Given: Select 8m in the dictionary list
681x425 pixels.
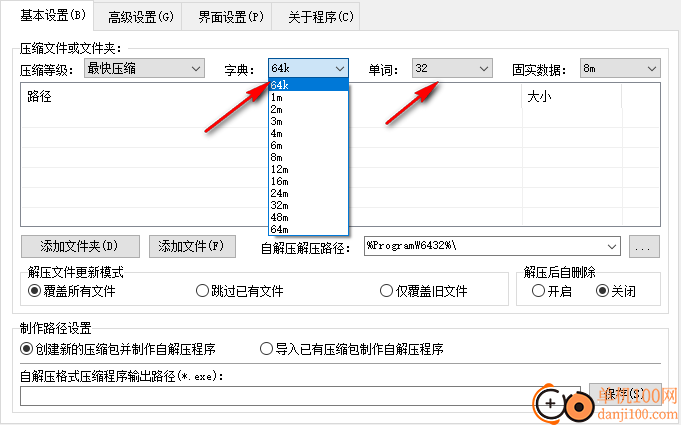Looking at the screenshot, I should (308, 157).
